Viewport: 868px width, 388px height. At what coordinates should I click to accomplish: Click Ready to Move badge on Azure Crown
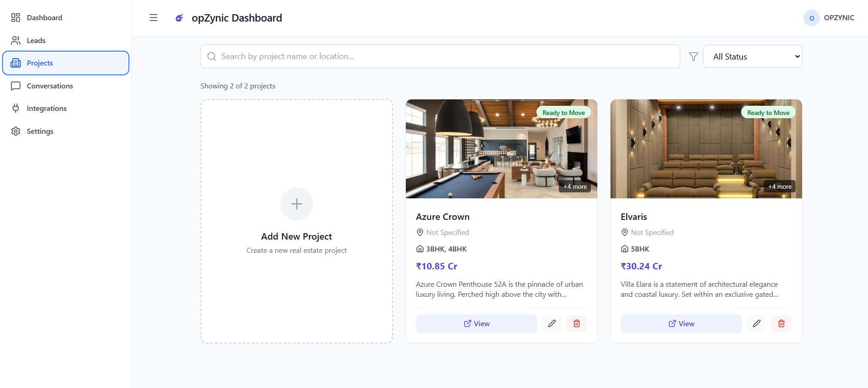(x=563, y=113)
